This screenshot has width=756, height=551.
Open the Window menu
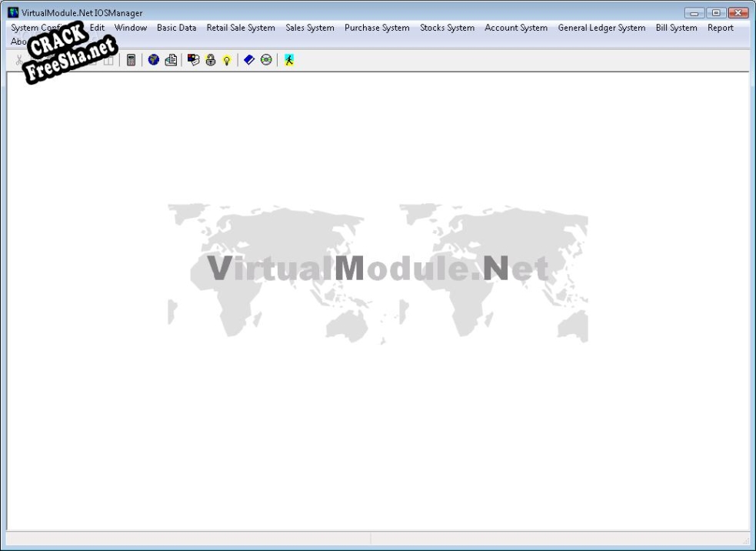(131, 28)
